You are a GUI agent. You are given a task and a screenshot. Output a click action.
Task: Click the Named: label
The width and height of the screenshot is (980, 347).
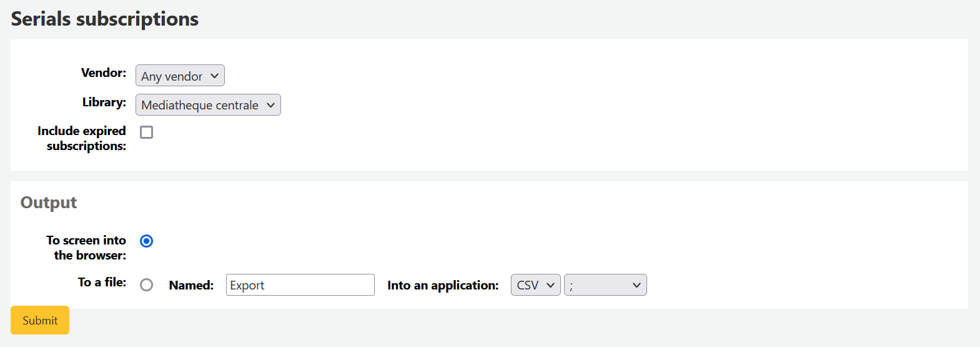click(191, 286)
